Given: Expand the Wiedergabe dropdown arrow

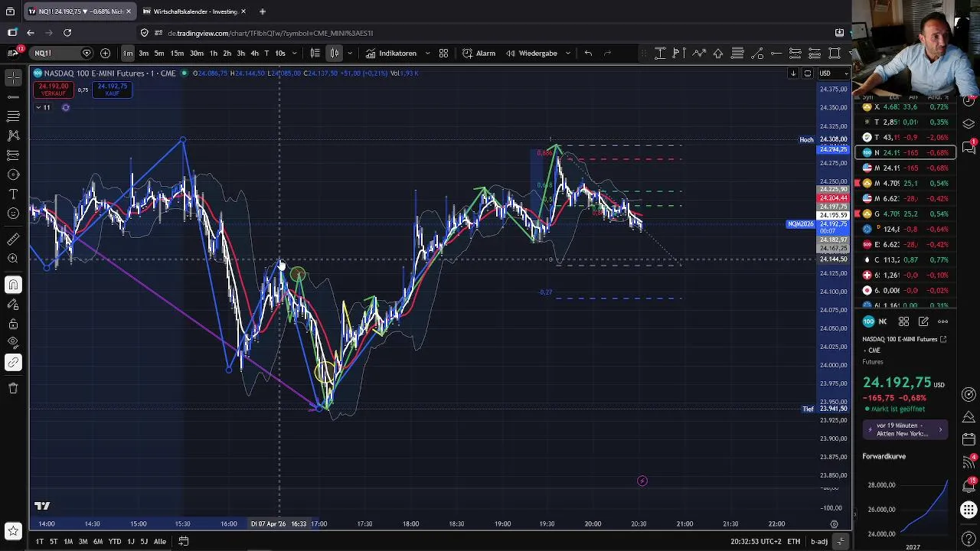Looking at the screenshot, I should pos(567,53).
